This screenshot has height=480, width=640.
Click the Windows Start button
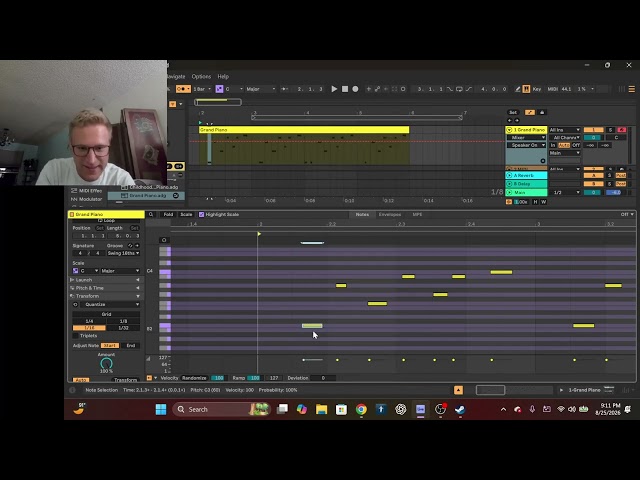(x=161, y=409)
